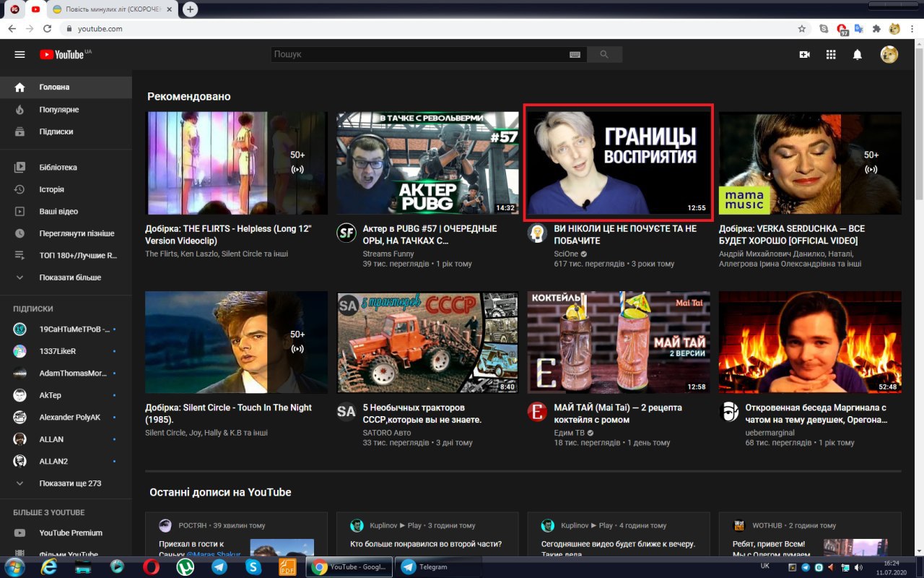Open ALLAN2 subscription channel
The height and width of the screenshot is (578, 924).
pos(66,462)
